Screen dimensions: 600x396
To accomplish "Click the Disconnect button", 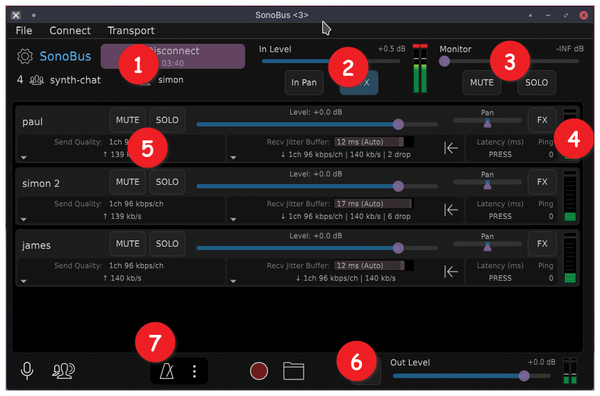I will 173,56.
